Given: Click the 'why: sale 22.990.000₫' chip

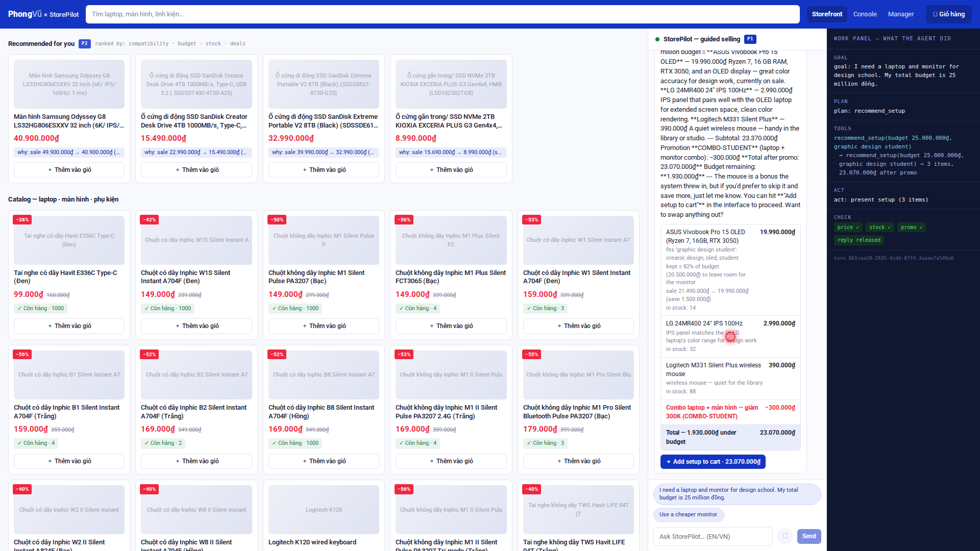Looking at the screenshot, I should pos(197,152).
